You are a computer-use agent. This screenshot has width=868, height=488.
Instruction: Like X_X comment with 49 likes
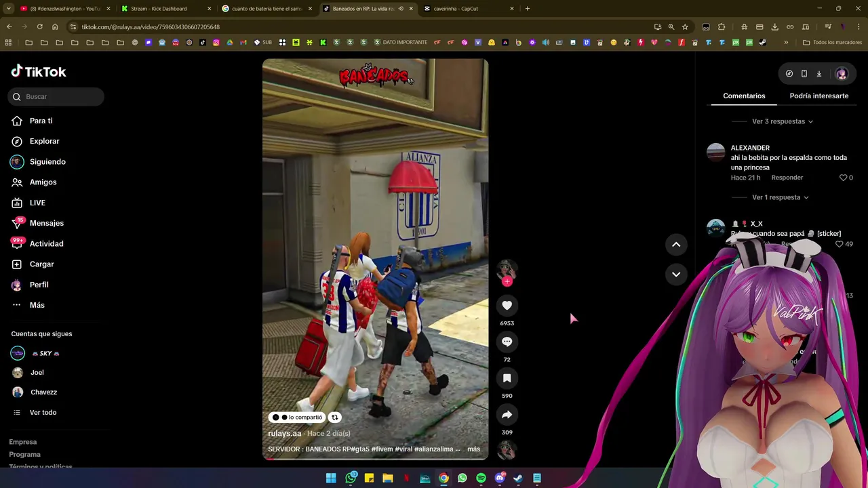(x=840, y=244)
